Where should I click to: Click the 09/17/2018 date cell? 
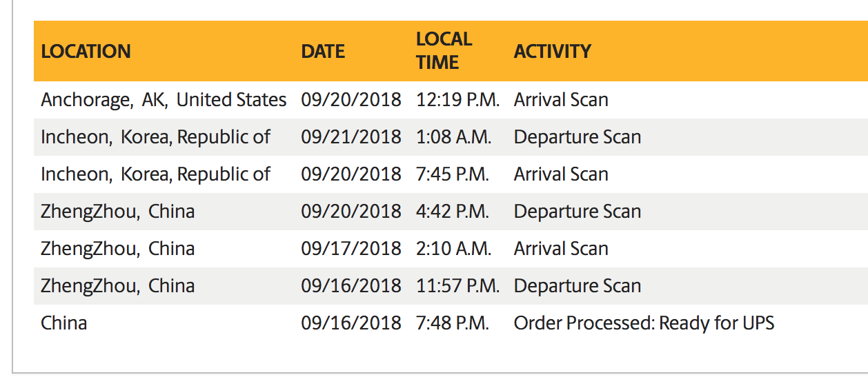[351, 249]
